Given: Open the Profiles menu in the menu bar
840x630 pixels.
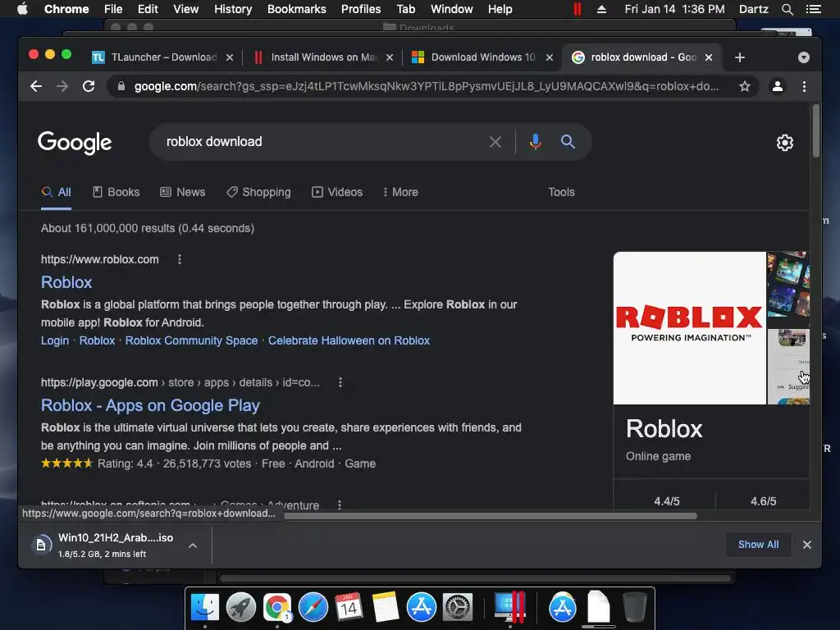Looking at the screenshot, I should click(361, 9).
